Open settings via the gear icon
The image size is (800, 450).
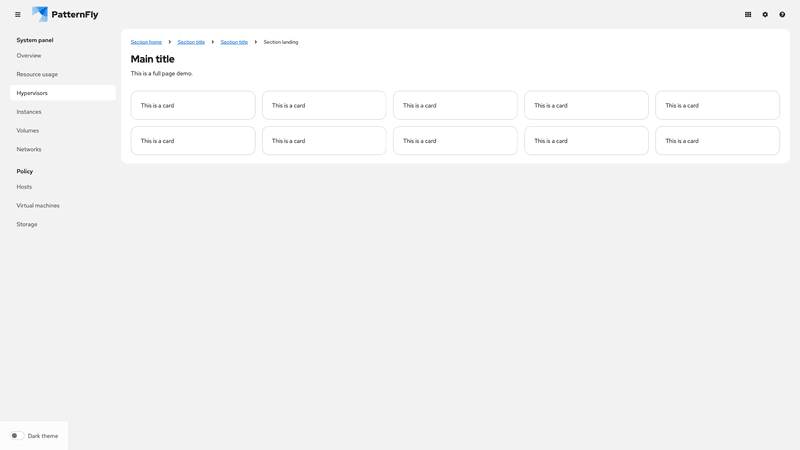(x=765, y=15)
